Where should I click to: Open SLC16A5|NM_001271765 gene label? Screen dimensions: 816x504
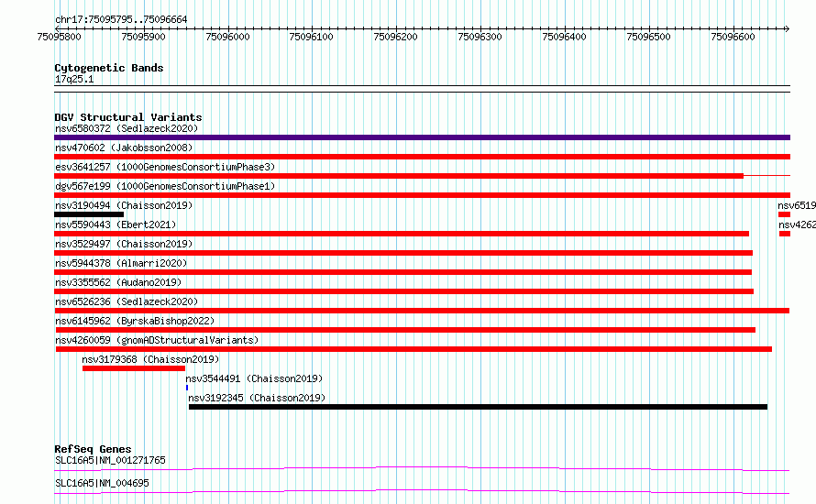[110, 460]
